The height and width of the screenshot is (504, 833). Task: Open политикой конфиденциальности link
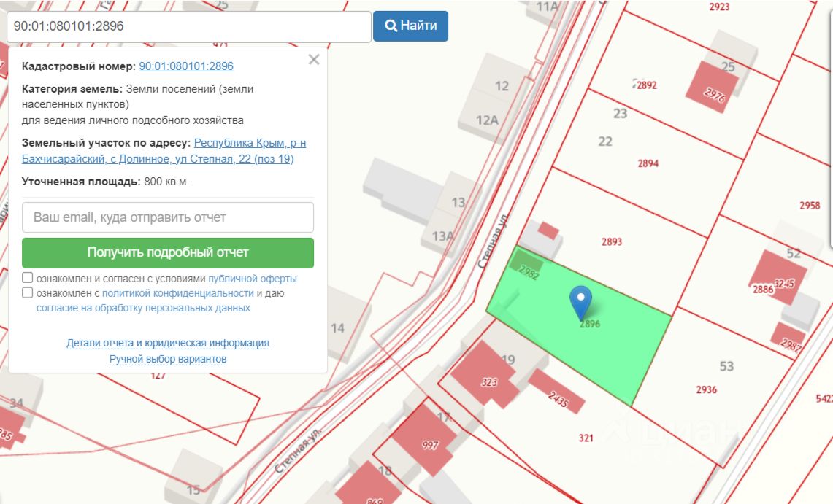click(178, 293)
